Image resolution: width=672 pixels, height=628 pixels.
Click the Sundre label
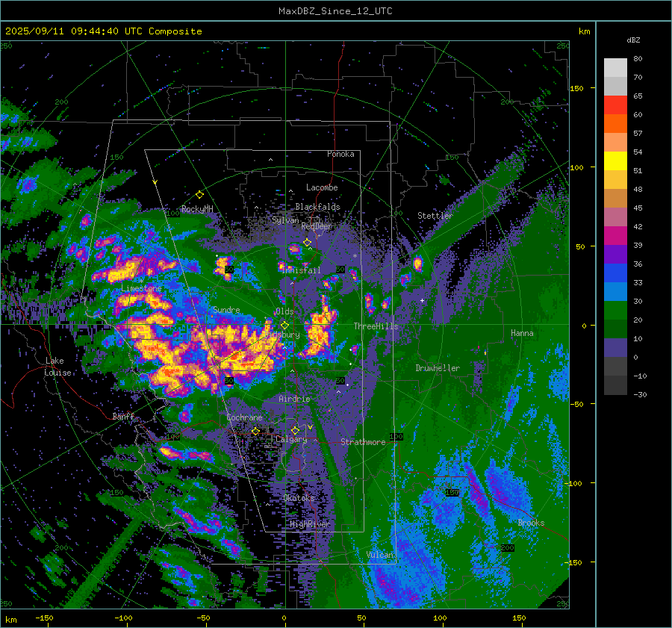point(226,309)
